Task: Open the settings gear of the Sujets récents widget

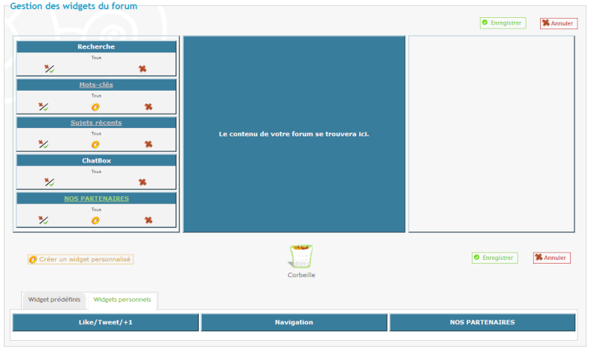Action: (95, 145)
